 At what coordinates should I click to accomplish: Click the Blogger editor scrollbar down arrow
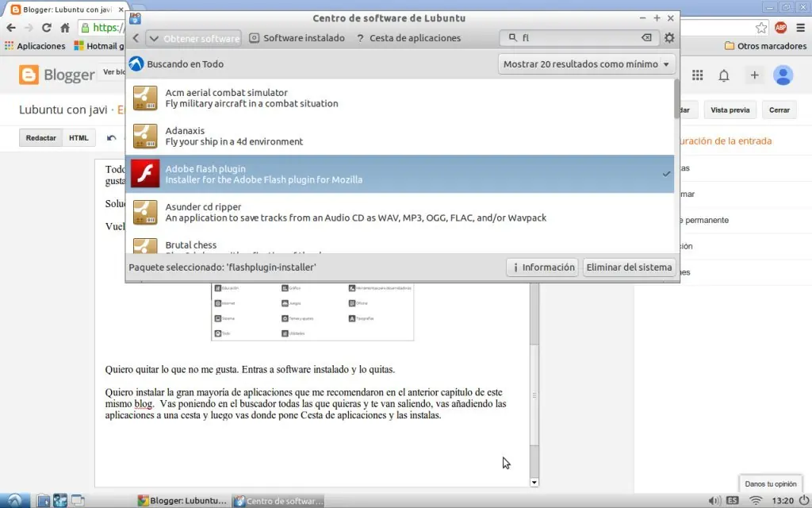(534, 483)
